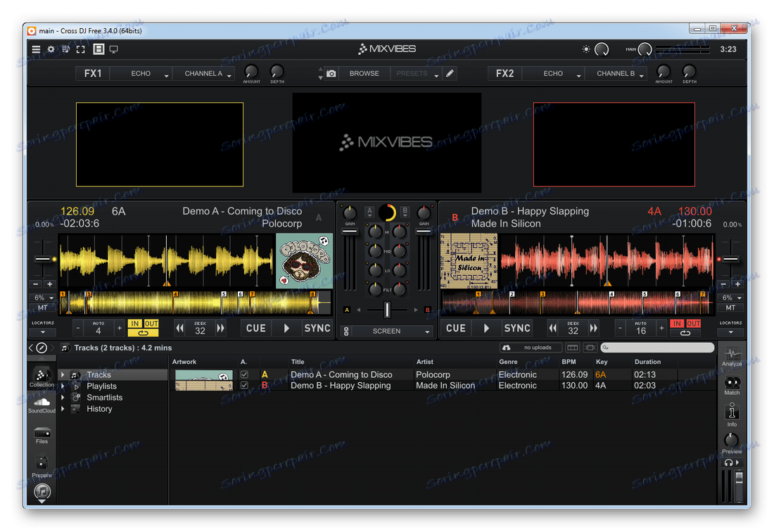
Task: Open the main hamburger menu
Action: [x=36, y=49]
